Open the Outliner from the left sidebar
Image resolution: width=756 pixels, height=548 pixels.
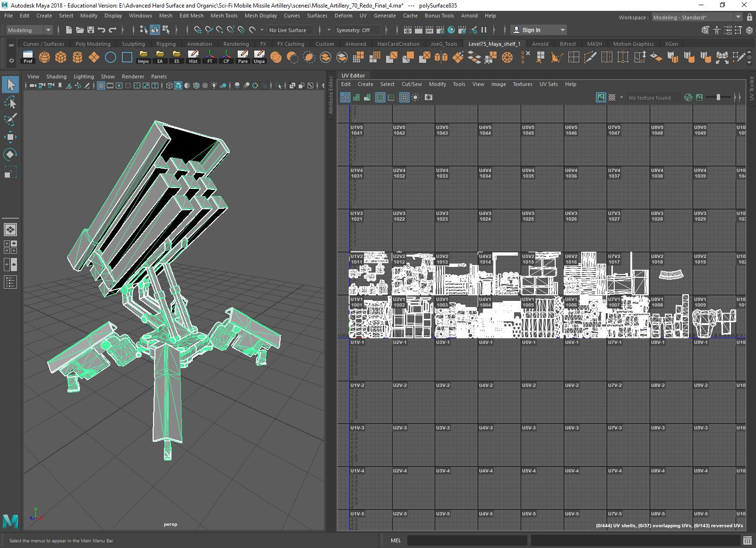coord(10,283)
